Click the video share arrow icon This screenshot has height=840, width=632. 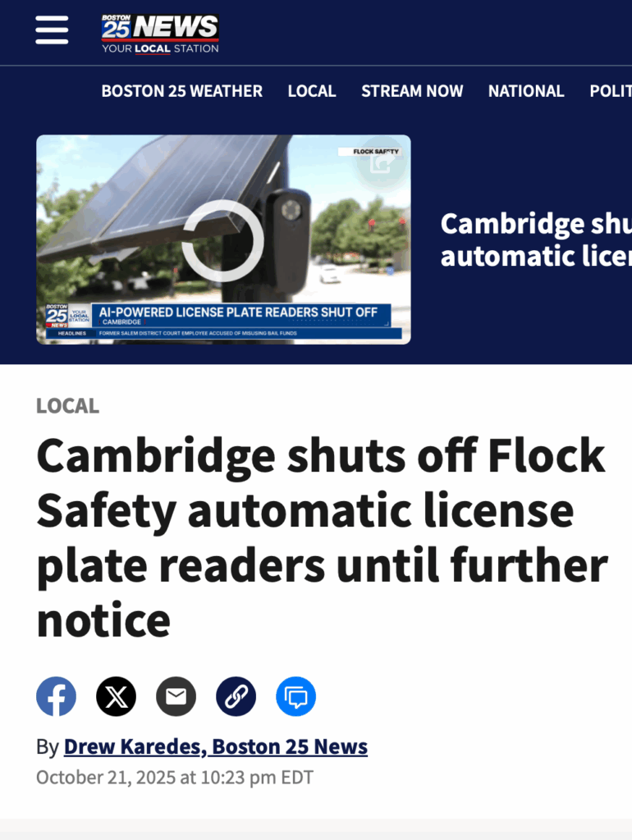click(381, 163)
